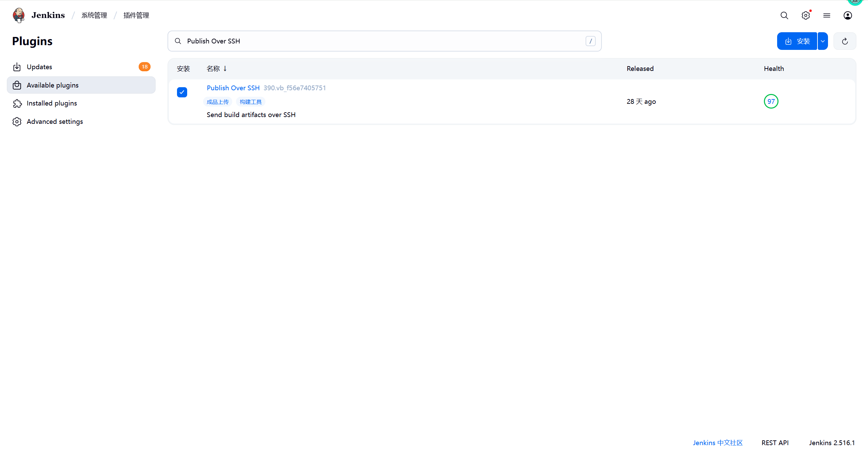Click the Health column header
This screenshot has height=457, width=868.
click(774, 69)
